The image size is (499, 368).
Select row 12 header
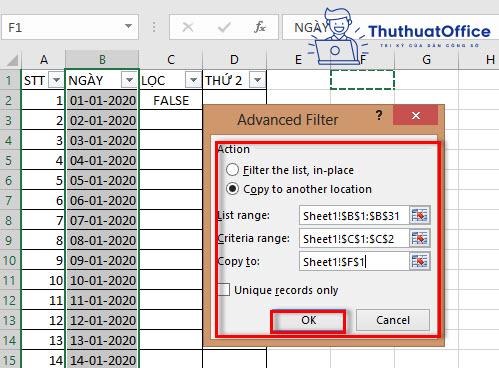(x=9, y=300)
